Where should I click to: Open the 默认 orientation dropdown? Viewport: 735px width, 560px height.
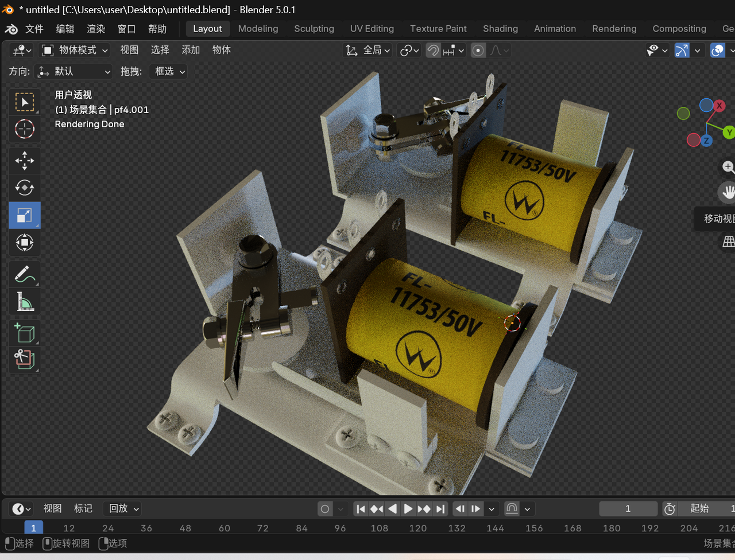[x=73, y=72]
